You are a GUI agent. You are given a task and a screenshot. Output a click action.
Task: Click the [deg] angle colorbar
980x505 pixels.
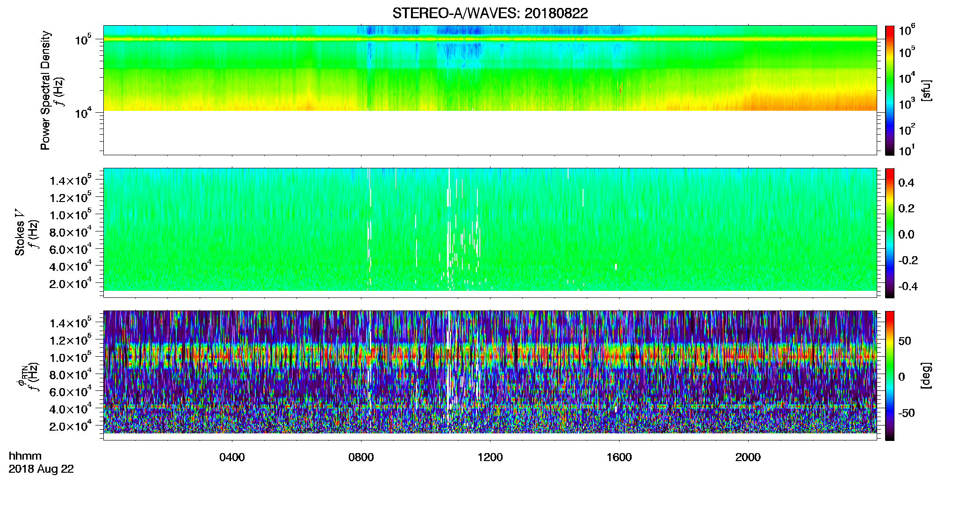tap(890, 375)
